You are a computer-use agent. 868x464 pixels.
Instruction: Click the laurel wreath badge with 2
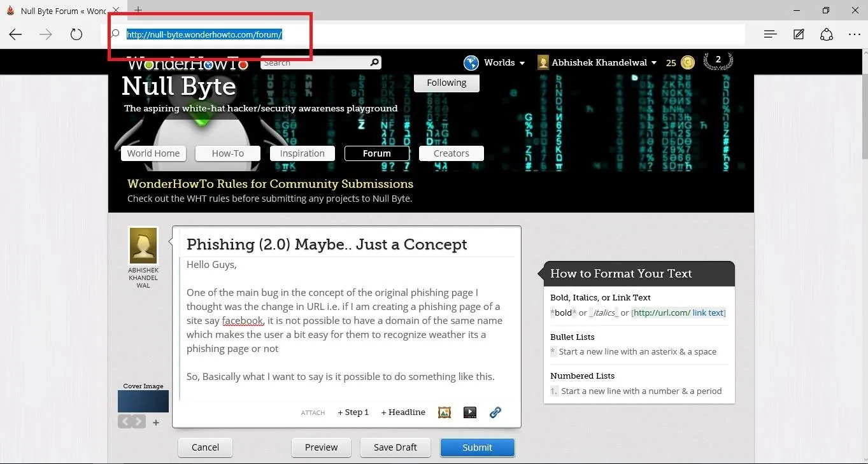pos(718,60)
